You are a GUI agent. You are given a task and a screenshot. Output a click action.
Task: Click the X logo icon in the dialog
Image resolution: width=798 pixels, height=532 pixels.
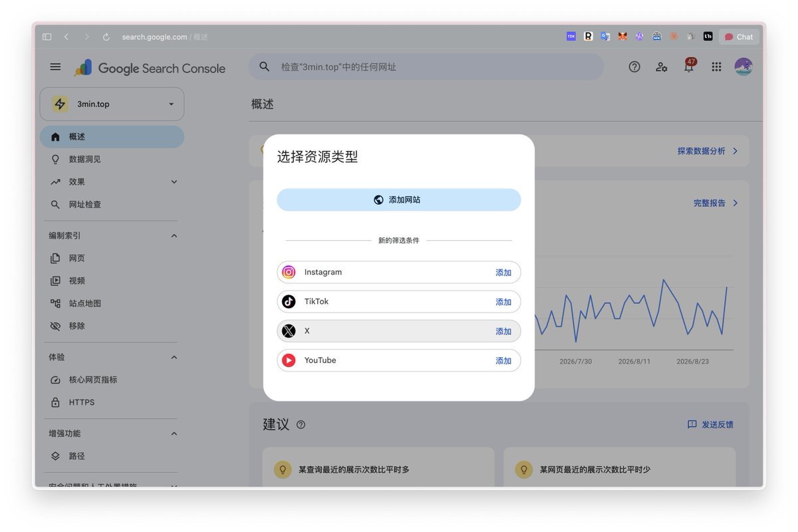[289, 331]
